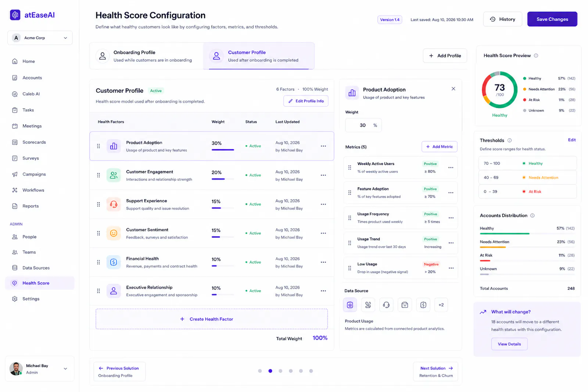Click the Accounts Distribution info icon
Viewport: 588px width, 392px height.
tap(533, 216)
